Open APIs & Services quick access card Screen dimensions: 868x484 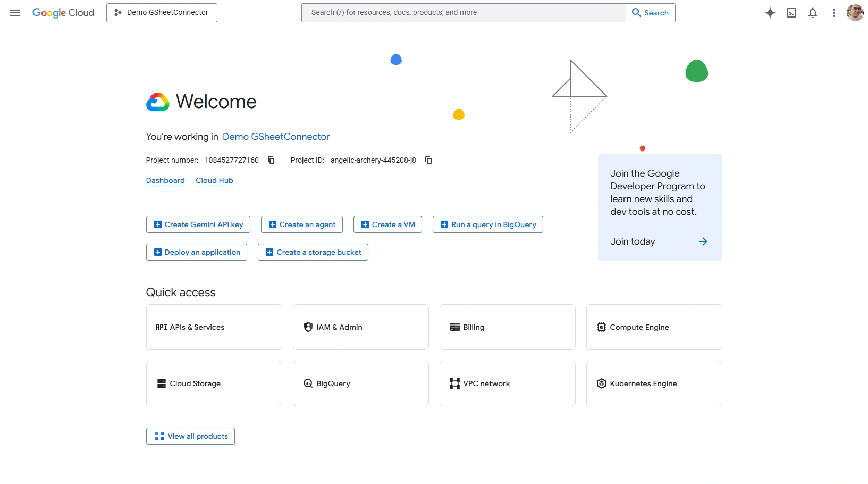(214, 327)
